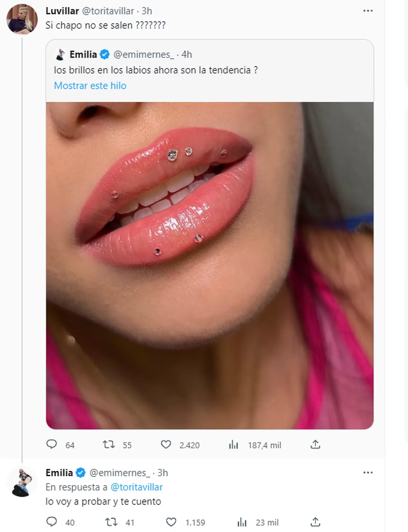View 23 mil analytics on Emilia's reply
Viewport: 408px width, 532px height.
coord(242,522)
